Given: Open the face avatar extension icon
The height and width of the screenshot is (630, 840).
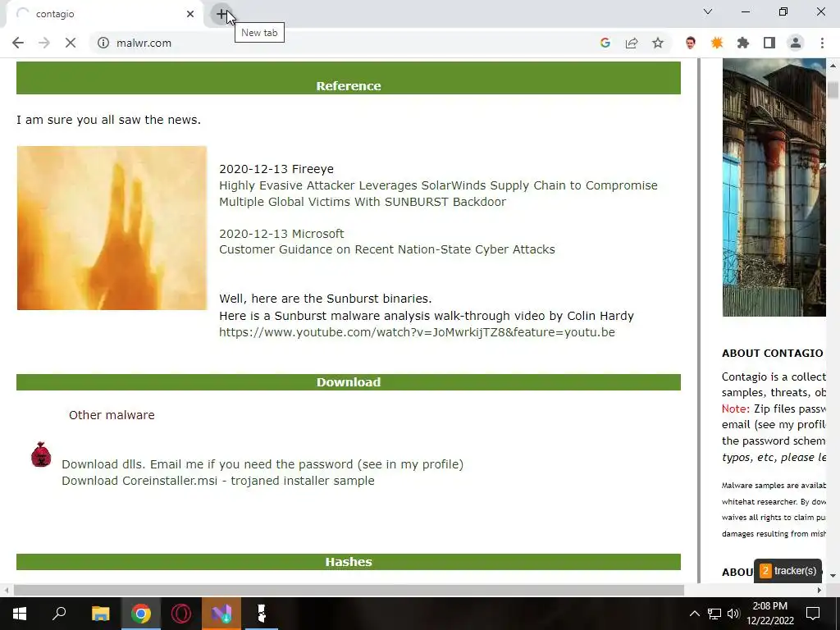Looking at the screenshot, I should tap(691, 43).
